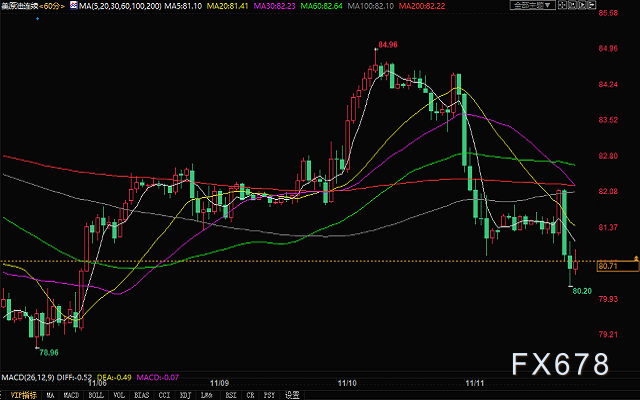Screen dimensions: 640x400
Task: Switch to the VIP指标 tab
Action: 23,395
